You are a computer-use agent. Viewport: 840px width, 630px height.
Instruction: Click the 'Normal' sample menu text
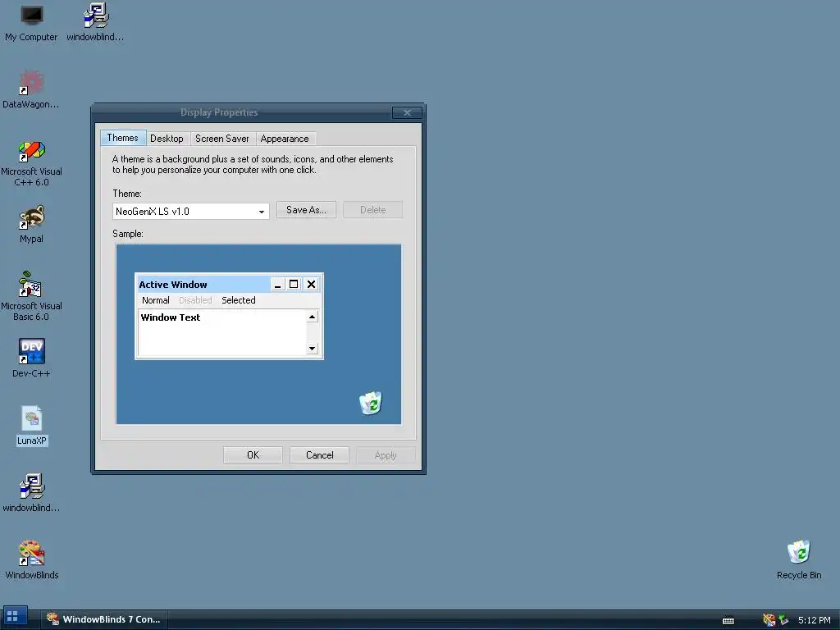155,300
